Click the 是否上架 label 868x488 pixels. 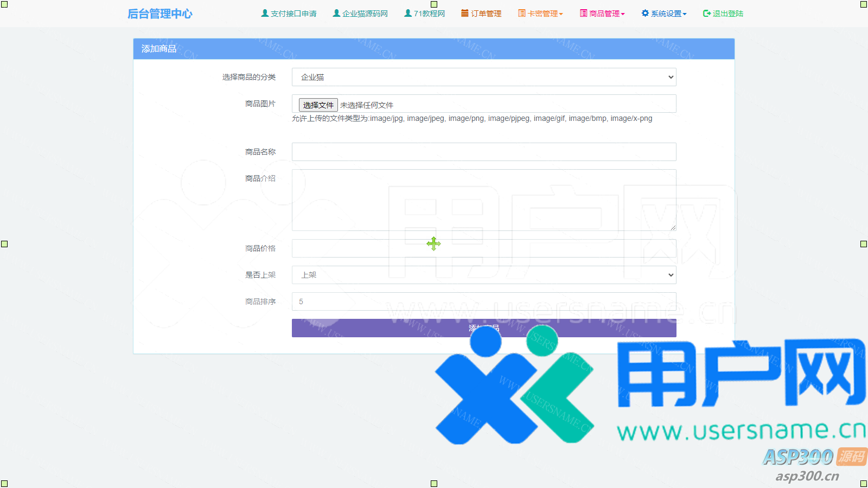click(x=260, y=275)
